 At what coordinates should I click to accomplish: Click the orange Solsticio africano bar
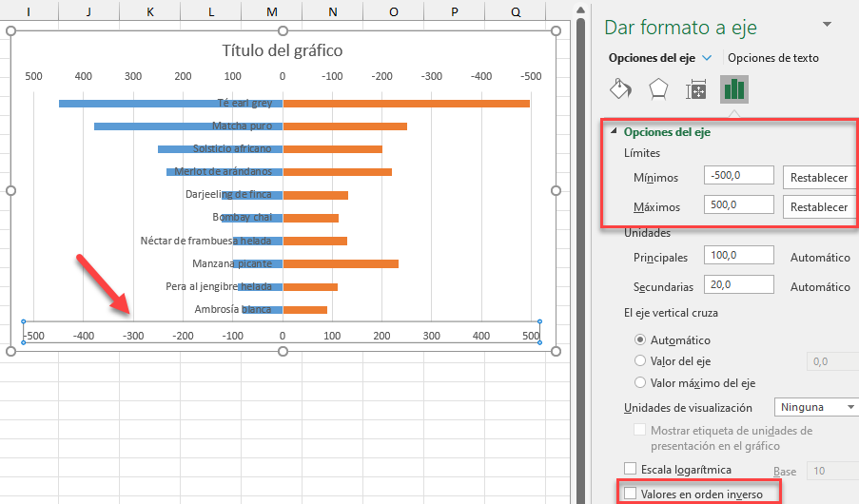pos(333,149)
